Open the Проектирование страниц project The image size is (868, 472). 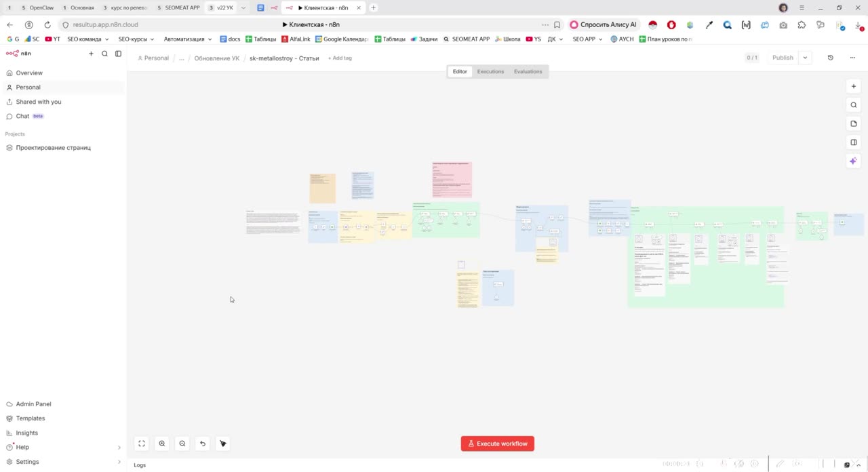[x=63, y=148]
